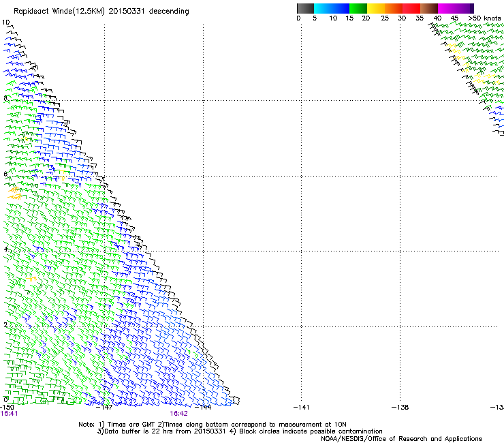Click the red 30-35 knots color band
The image size is (504, 443).
click(411, 8)
